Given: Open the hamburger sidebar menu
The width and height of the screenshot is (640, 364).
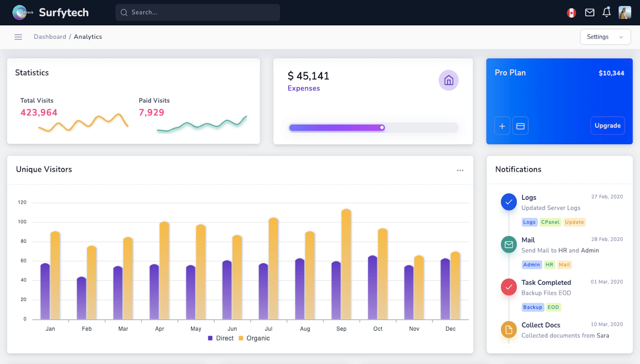Looking at the screenshot, I should [18, 37].
